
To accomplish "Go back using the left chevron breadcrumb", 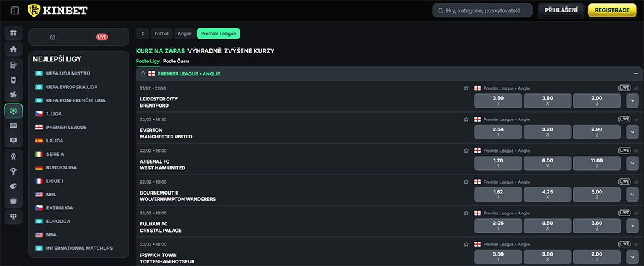I will pos(142,33).
